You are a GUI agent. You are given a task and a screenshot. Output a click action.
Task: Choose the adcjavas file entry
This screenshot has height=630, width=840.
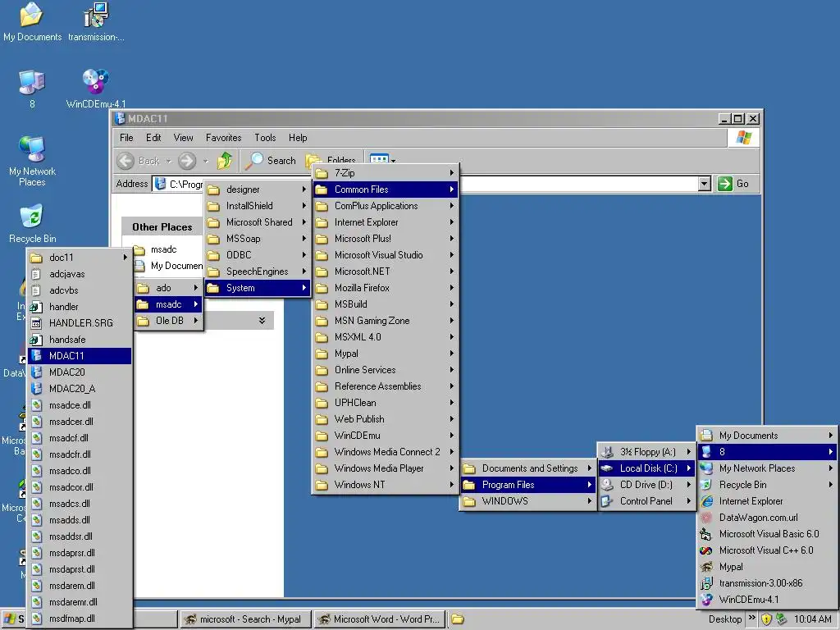pos(80,274)
